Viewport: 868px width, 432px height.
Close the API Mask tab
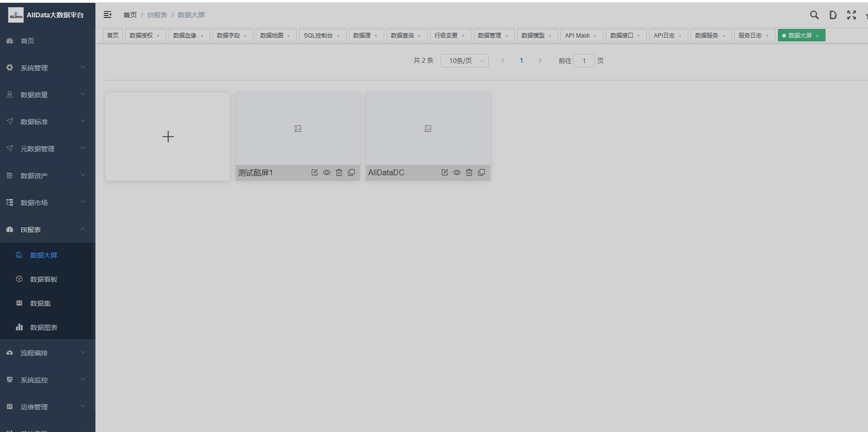pyautogui.click(x=595, y=36)
